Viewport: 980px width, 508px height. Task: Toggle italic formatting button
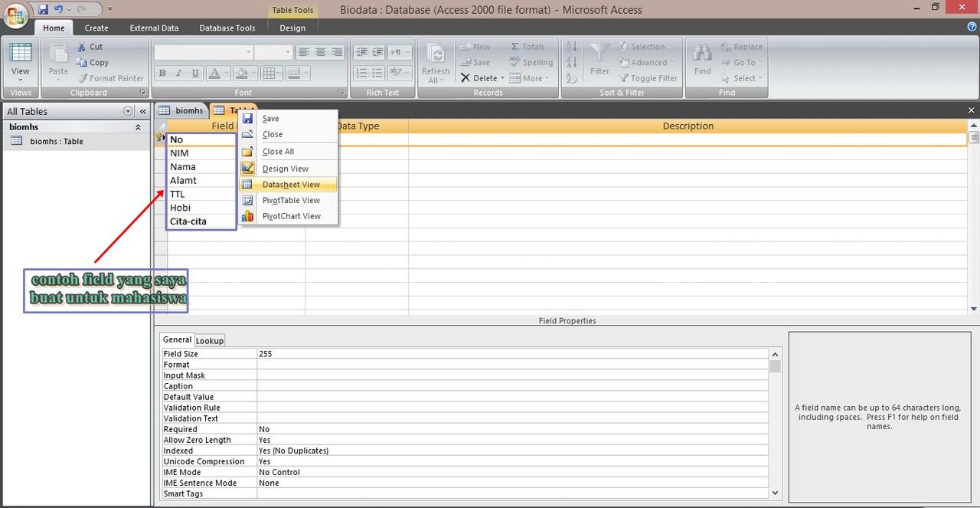(x=179, y=74)
